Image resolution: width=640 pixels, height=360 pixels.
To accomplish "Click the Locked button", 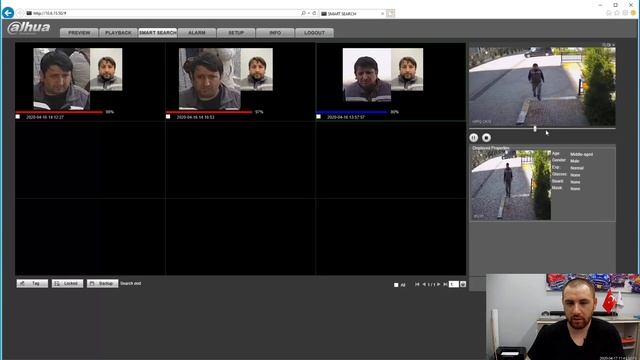I will [67, 283].
